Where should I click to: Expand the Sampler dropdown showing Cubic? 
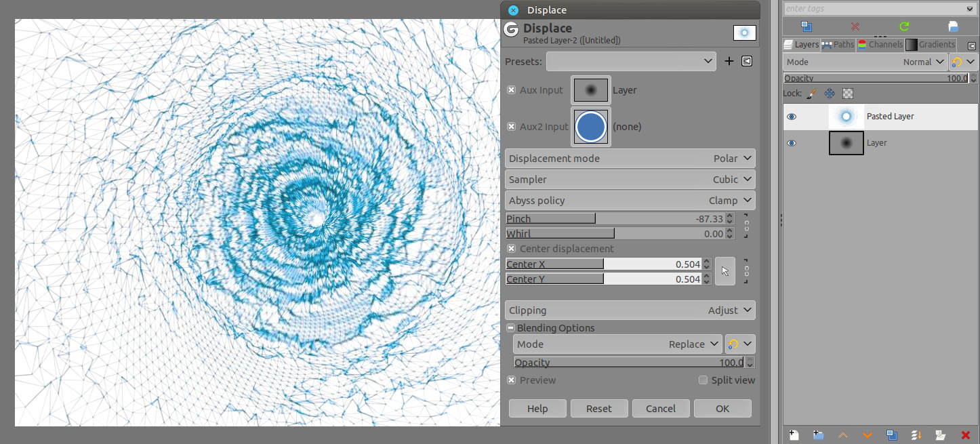(630, 180)
